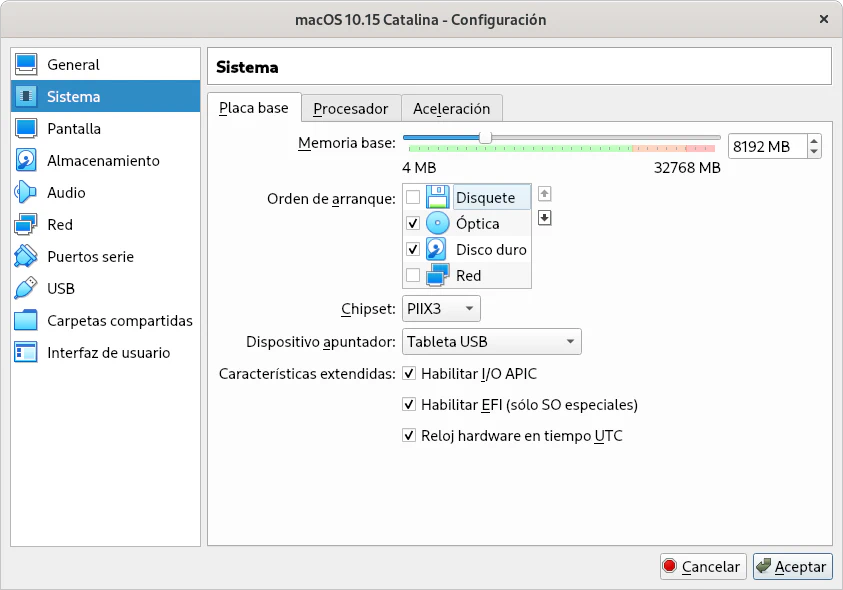Uncheck Habilitar EFI option
Image resolution: width=843 pixels, height=590 pixels.
(409, 405)
